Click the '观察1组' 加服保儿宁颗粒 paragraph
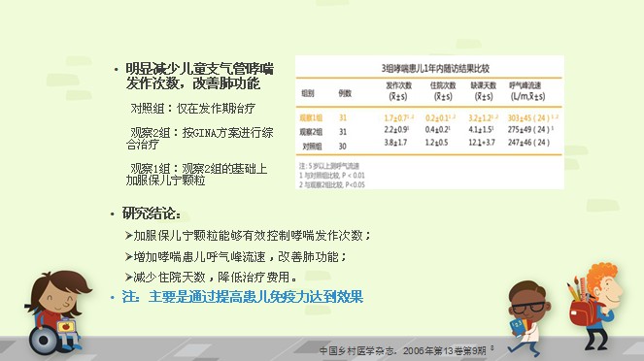The width and height of the screenshot is (644, 361). tap(197, 175)
